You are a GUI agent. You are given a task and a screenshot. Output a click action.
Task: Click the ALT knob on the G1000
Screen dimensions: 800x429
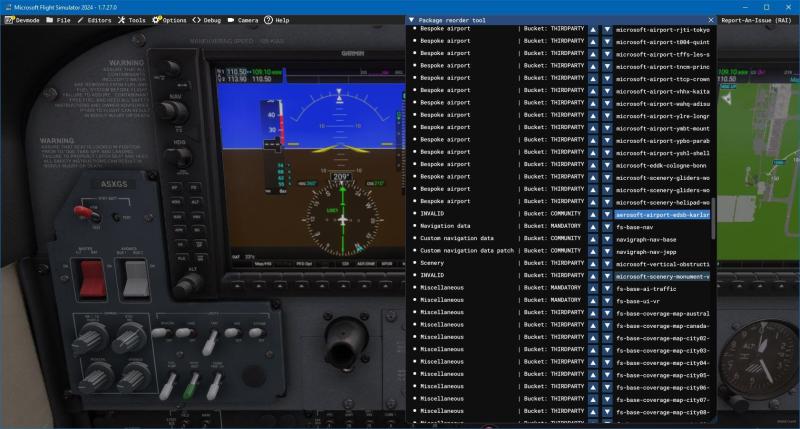(188, 284)
